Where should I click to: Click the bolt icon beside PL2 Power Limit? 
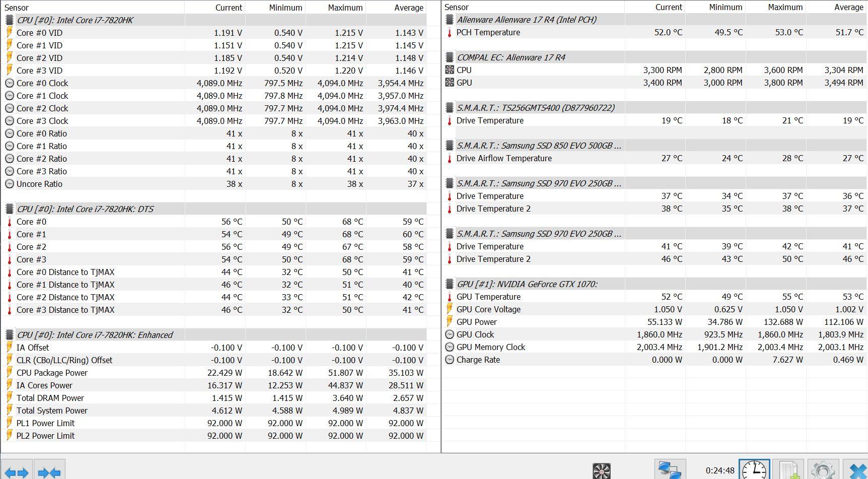[x=9, y=436]
